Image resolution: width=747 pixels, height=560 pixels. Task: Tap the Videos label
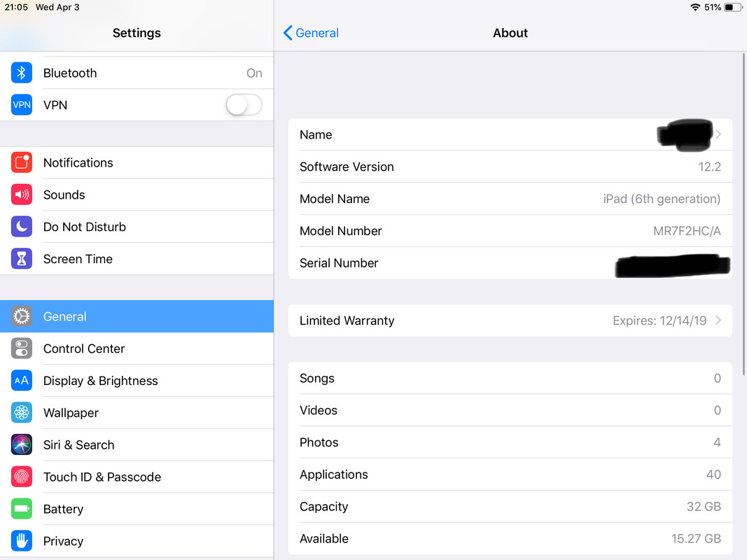(319, 410)
